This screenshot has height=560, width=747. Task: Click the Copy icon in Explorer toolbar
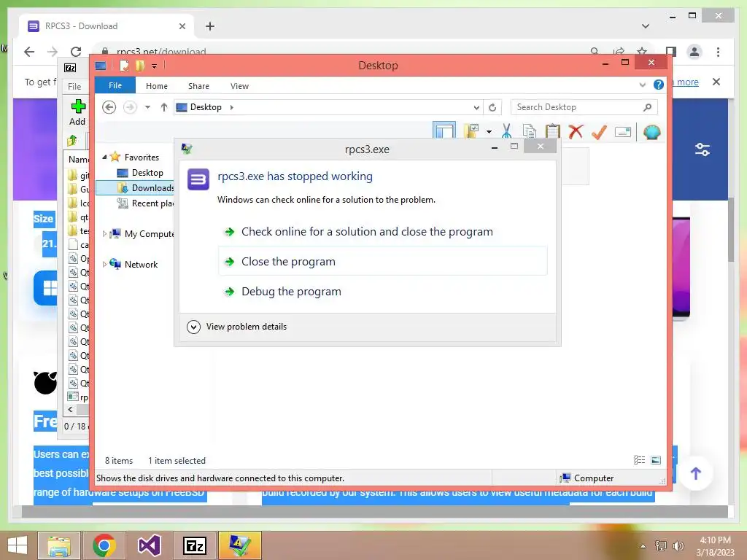(x=530, y=131)
